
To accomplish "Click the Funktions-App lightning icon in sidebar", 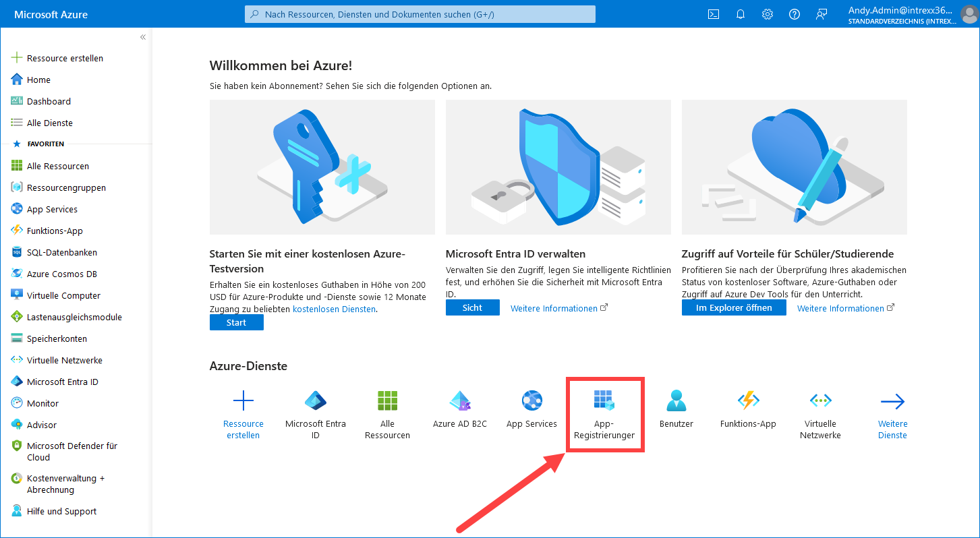I will [x=17, y=231].
